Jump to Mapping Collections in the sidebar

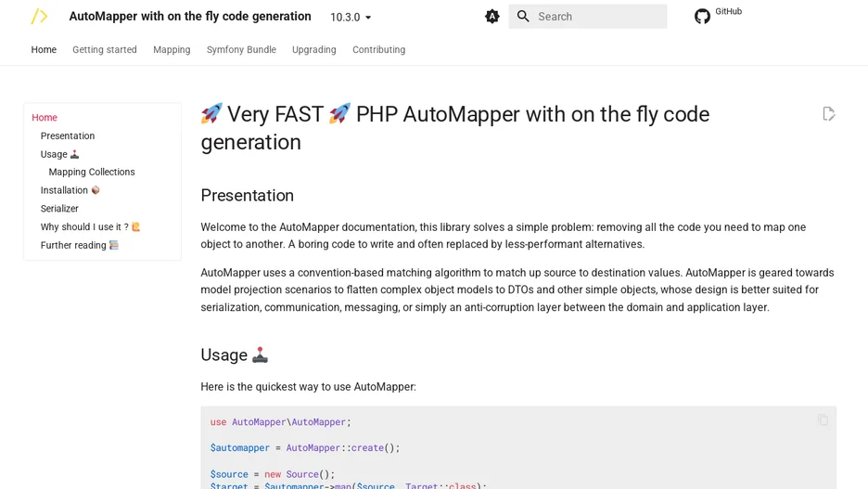(92, 172)
